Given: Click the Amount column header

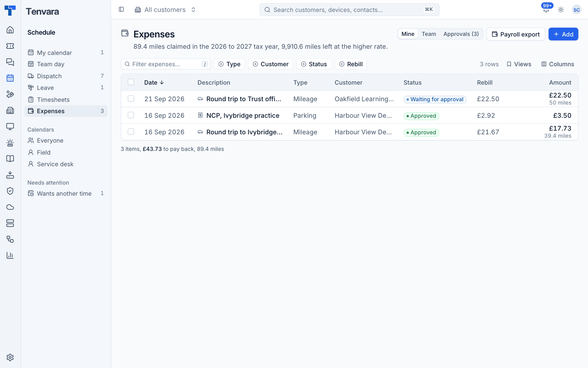Looking at the screenshot, I should click(560, 82).
